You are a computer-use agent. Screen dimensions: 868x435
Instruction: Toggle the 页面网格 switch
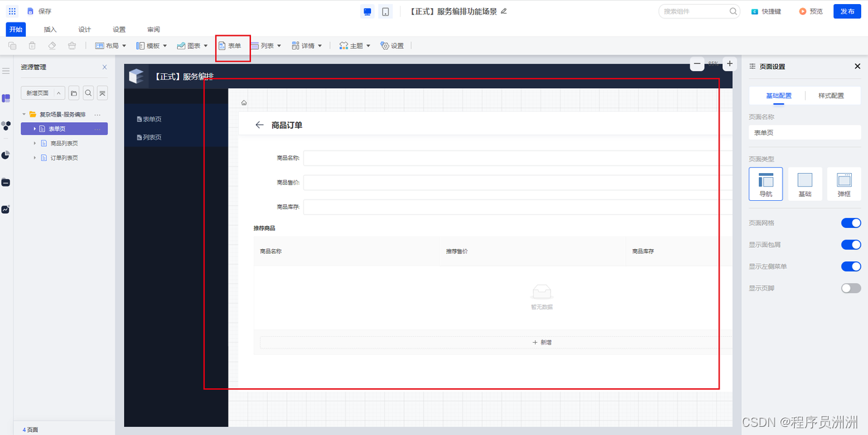[851, 223]
